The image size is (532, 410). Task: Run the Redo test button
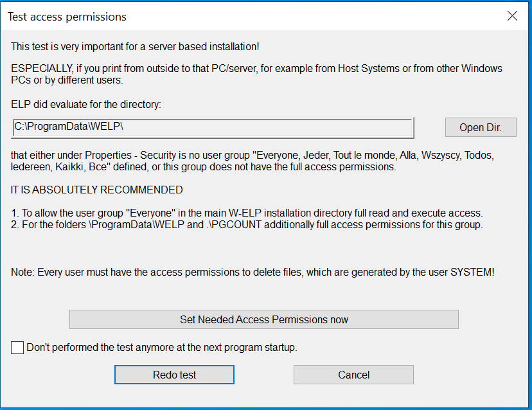(x=174, y=375)
